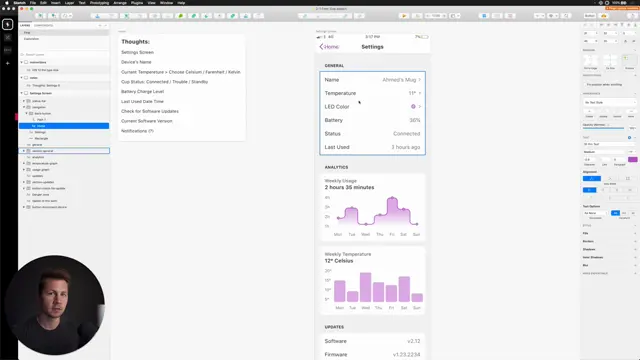Open the Apple menu
The width and height of the screenshot is (640, 360).
coord(7,3)
